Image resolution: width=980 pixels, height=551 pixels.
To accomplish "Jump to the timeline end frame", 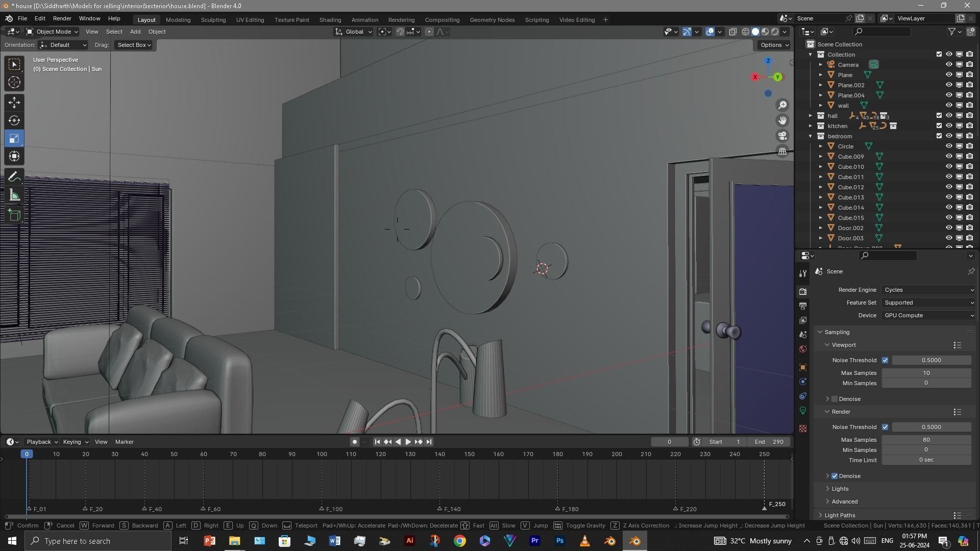I will click(x=429, y=442).
